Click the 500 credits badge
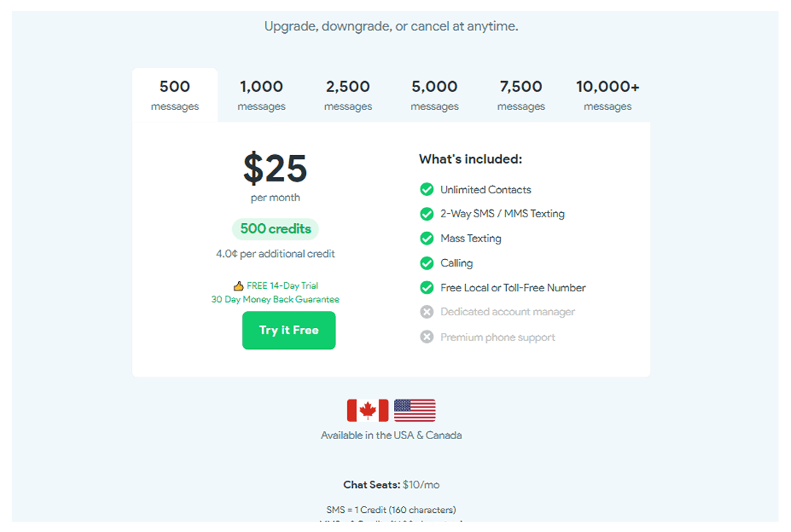The height and width of the screenshot is (532, 791). [x=275, y=229]
